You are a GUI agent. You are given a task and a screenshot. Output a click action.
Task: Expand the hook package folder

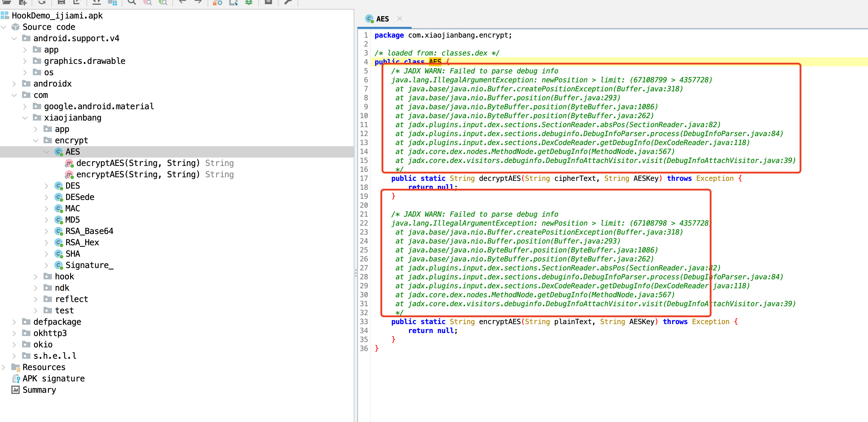[x=36, y=277]
